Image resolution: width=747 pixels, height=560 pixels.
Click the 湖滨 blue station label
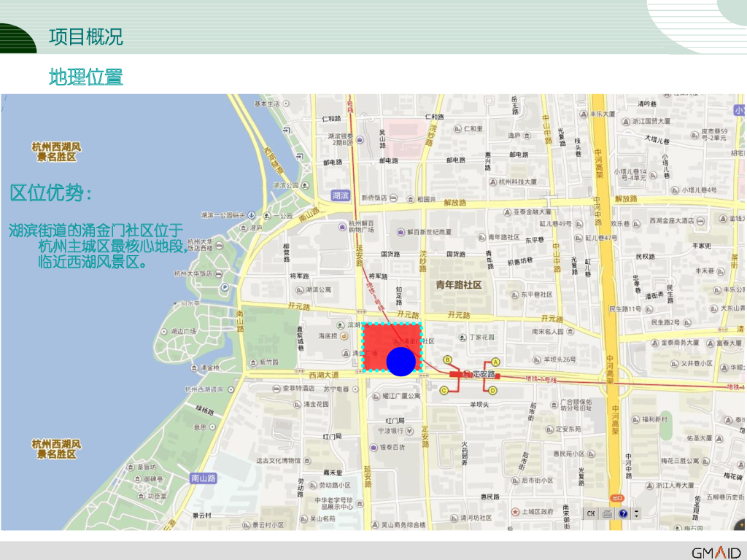coord(341,195)
